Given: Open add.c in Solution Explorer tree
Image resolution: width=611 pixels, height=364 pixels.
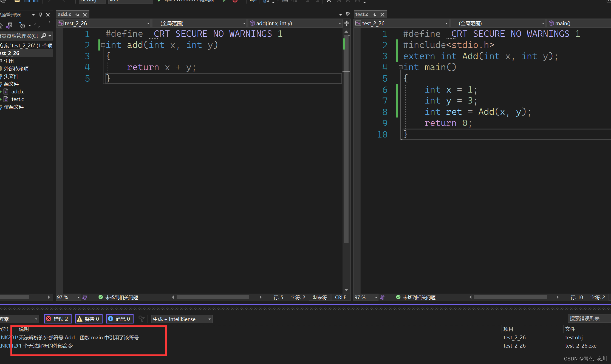Looking at the screenshot, I should pos(18,92).
